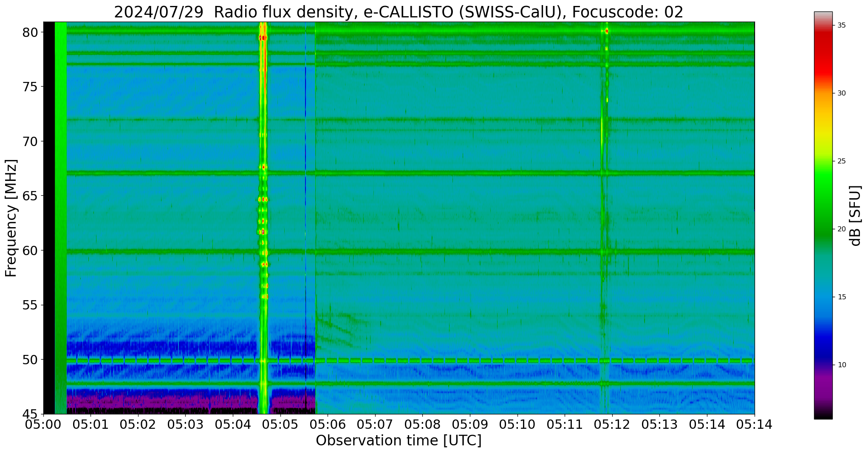Click the colorbar tick label 35

(x=842, y=25)
